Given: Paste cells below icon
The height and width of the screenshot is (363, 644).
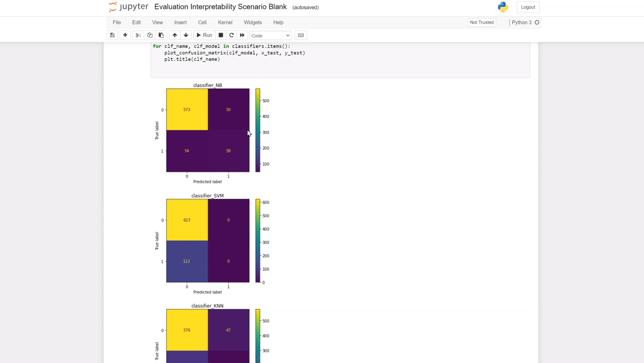Looking at the screenshot, I should click(161, 35).
